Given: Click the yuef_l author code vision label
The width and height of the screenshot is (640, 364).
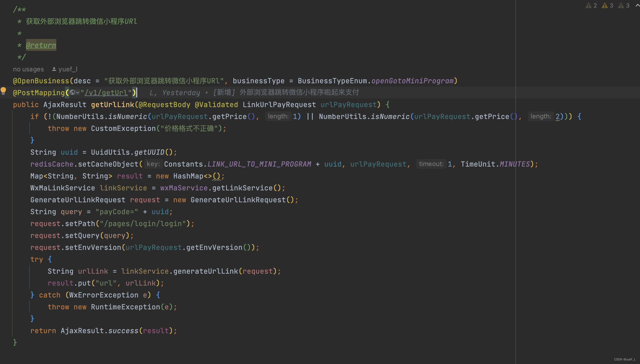Looking at the screenshot, I should point(68,69).
